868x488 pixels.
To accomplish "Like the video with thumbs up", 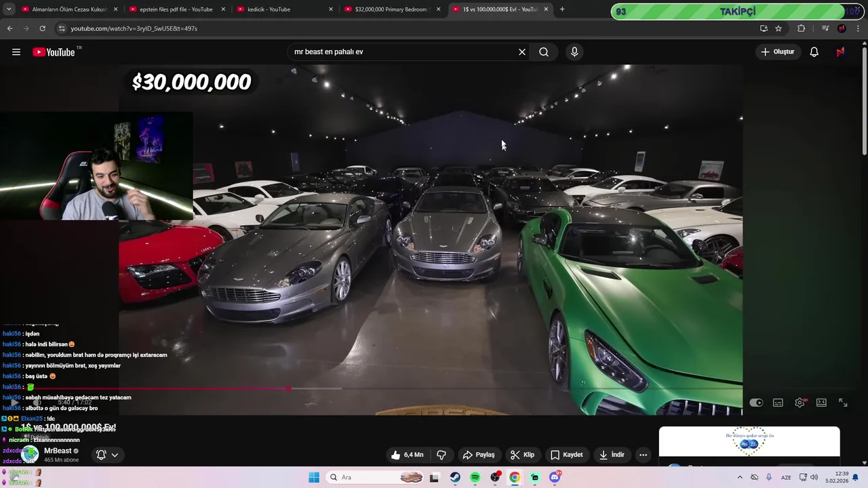I will 408,455.
